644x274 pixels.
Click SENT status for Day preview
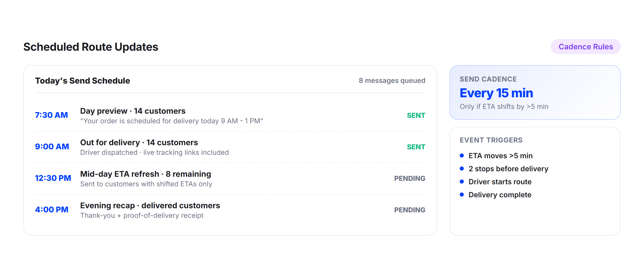(416, 116)
